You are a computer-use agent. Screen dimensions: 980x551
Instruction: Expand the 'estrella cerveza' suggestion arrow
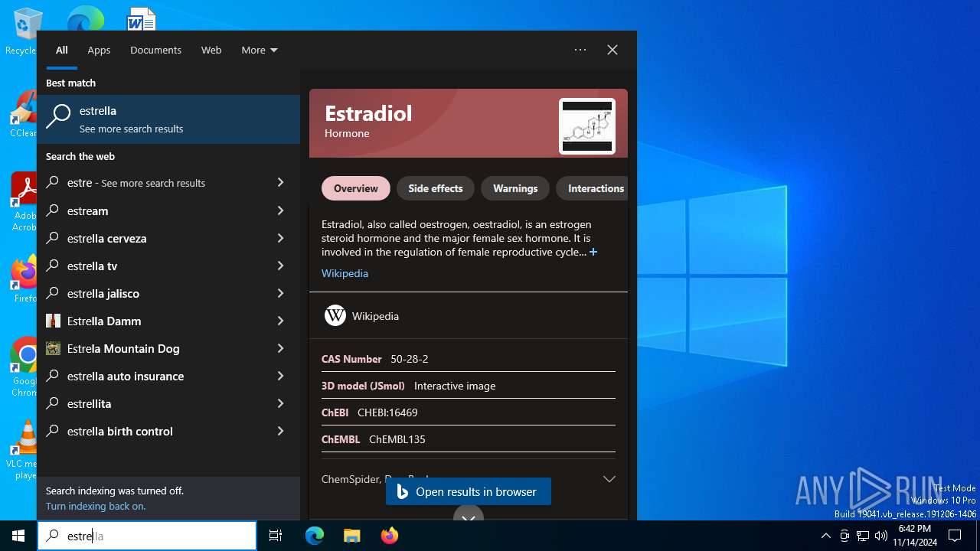[280, 238]
